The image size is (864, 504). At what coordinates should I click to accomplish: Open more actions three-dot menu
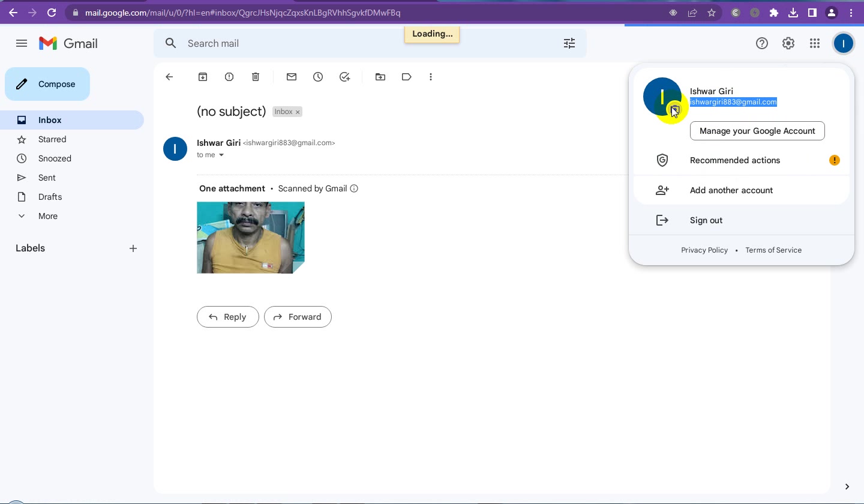point(431,77)
